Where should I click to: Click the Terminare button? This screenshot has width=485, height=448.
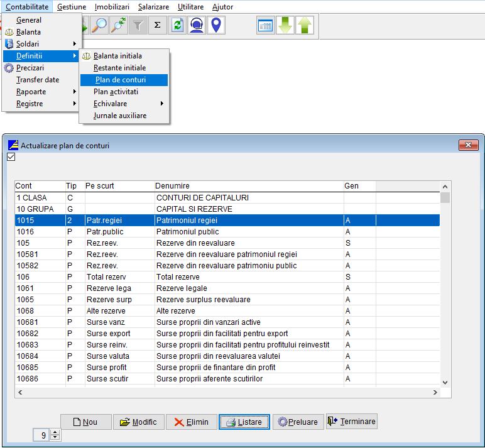[x=352, y=422]
